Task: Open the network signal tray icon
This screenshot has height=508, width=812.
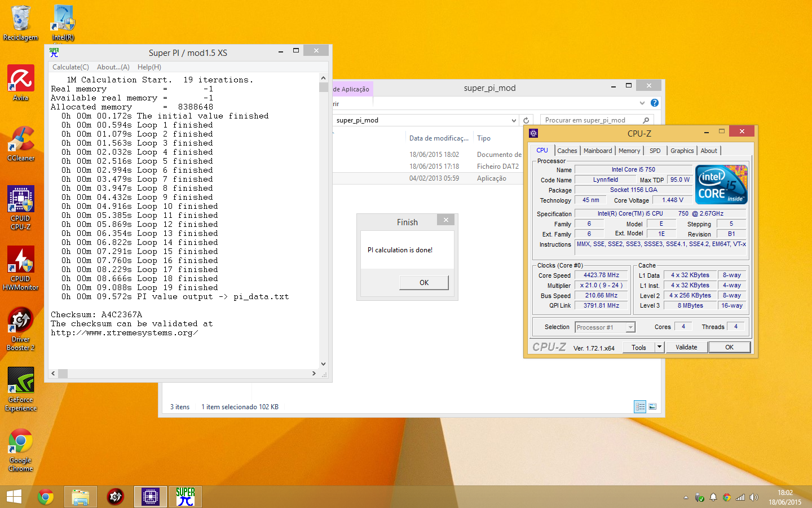Action: (x=740, y=497)
